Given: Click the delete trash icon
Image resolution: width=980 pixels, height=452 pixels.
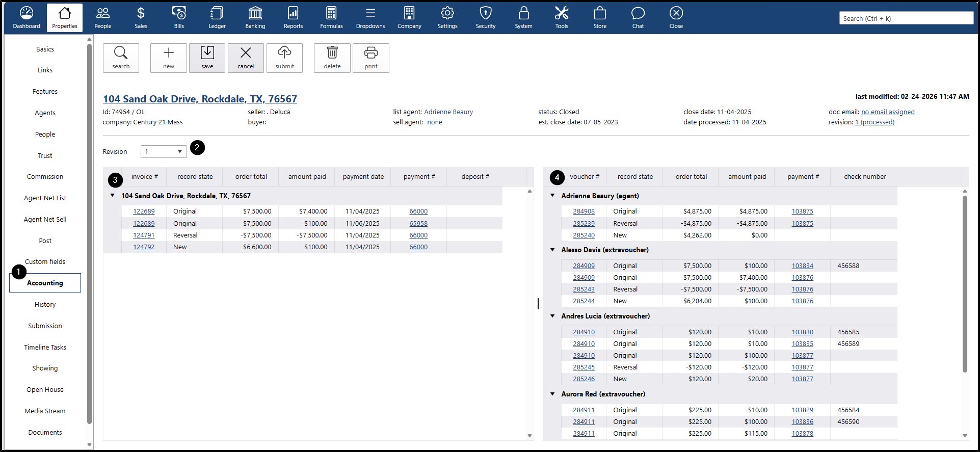Looking at the screenshot, I should pyautogui.click(x=332, y=58).
